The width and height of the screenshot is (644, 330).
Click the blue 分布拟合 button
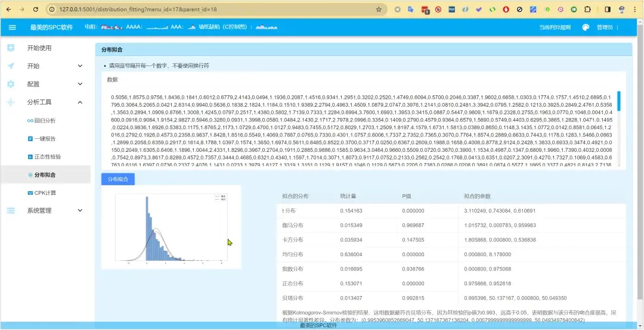(x=118, y=179)
